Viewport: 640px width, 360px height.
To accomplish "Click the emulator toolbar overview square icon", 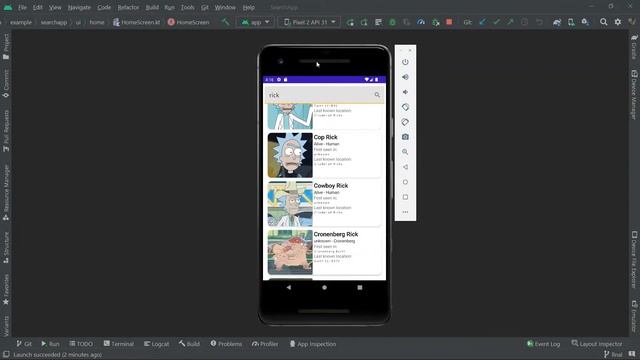I will pos(405,197).
